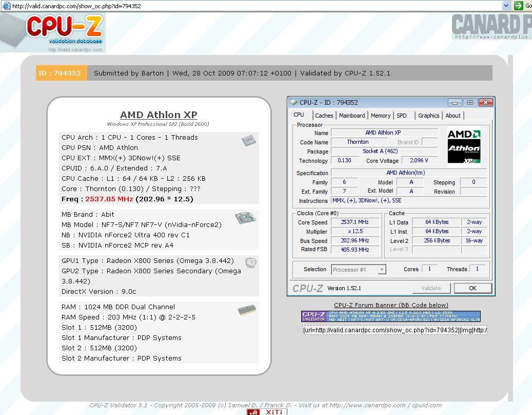
Task: Click the motherboard icon beside MB Brand
Action: pos(245,218)
